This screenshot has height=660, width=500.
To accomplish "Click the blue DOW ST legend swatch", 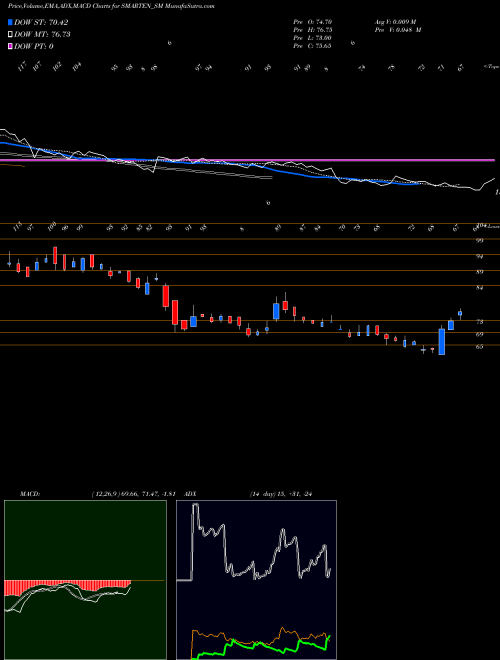I will [10, 22].
